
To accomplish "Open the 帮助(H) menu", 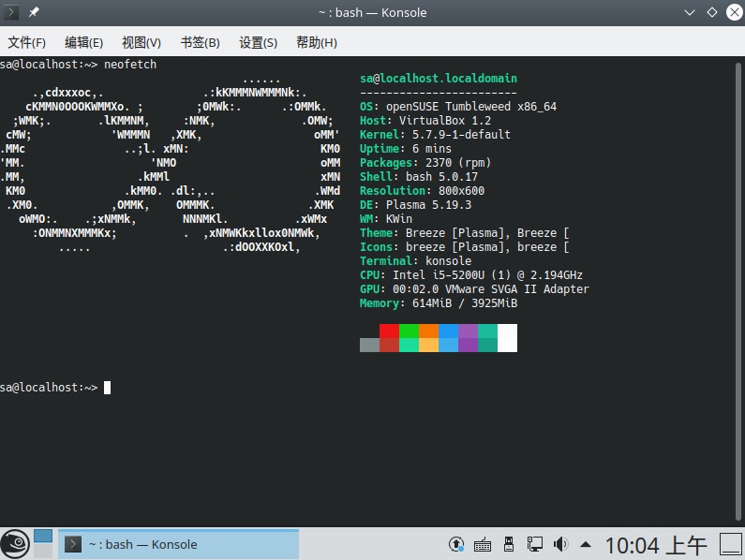I will [317, 43].
